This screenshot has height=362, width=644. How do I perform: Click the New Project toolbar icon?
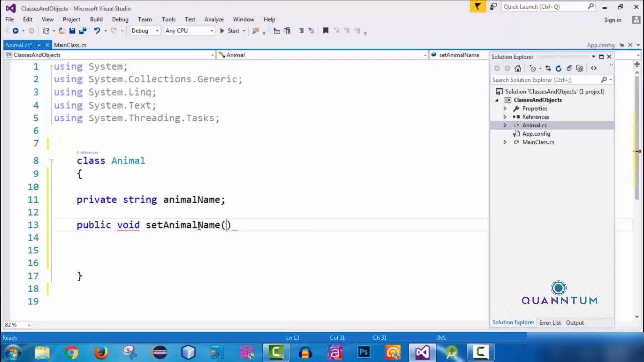tap(46, 31)
